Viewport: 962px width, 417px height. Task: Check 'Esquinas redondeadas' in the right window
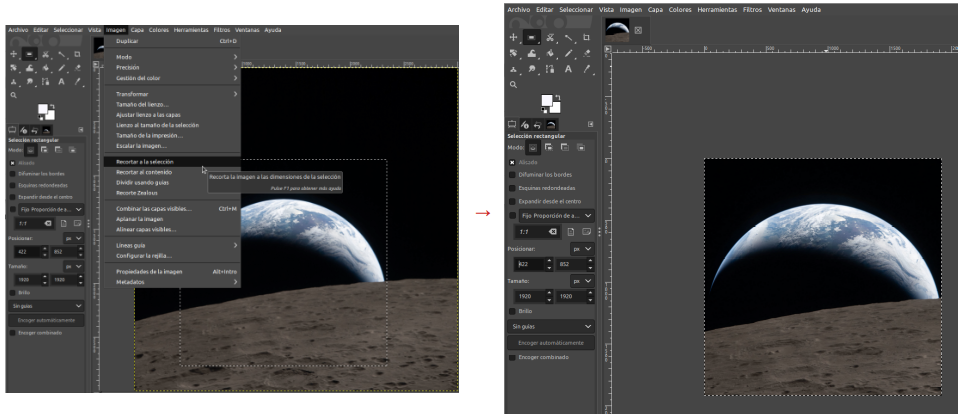[514, 187]
